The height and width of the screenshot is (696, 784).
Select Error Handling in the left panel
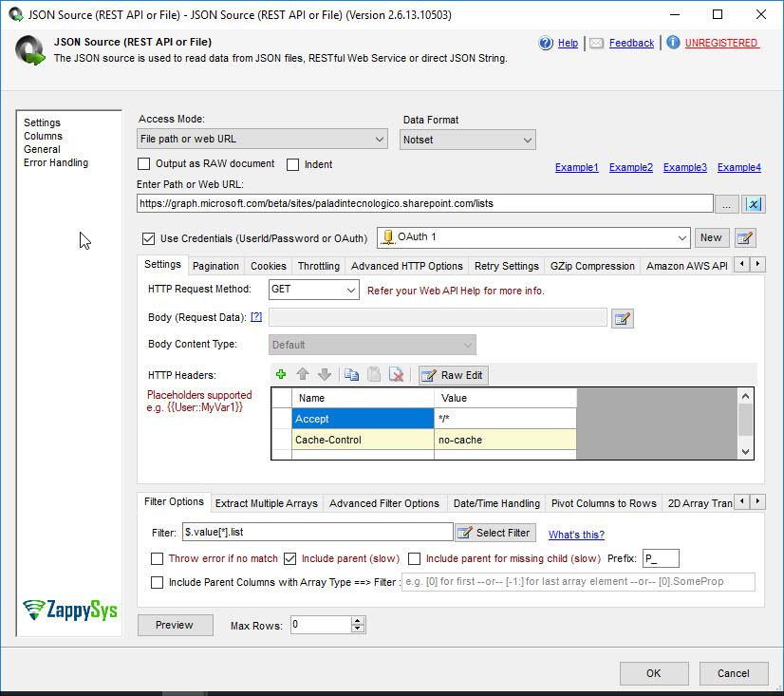coord(55,162)
